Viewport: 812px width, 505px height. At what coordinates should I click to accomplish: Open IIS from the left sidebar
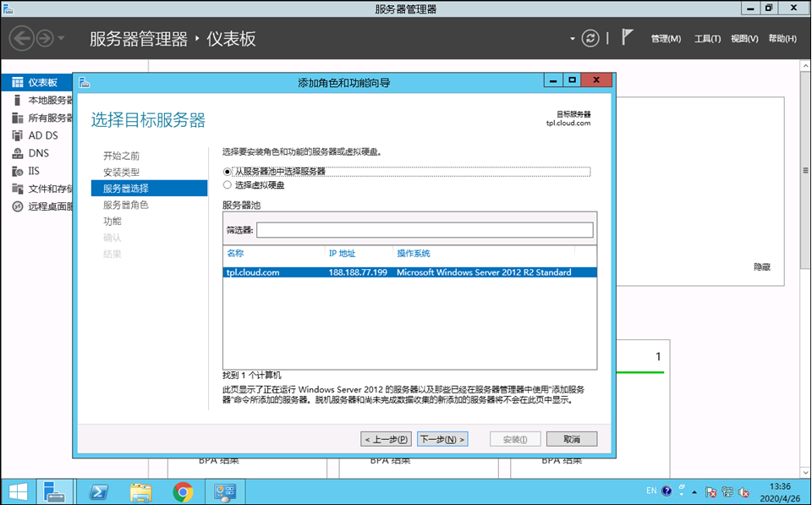click(34, 171)
